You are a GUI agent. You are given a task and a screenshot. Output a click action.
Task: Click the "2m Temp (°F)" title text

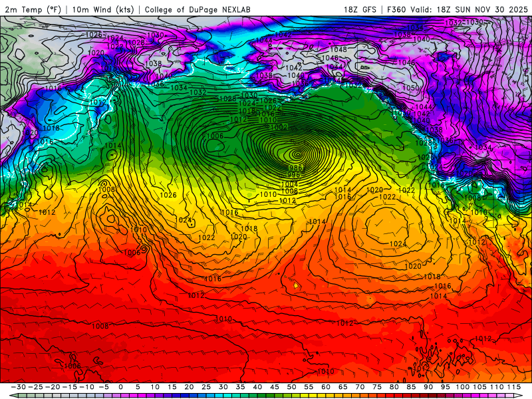(x=33, y=9)
